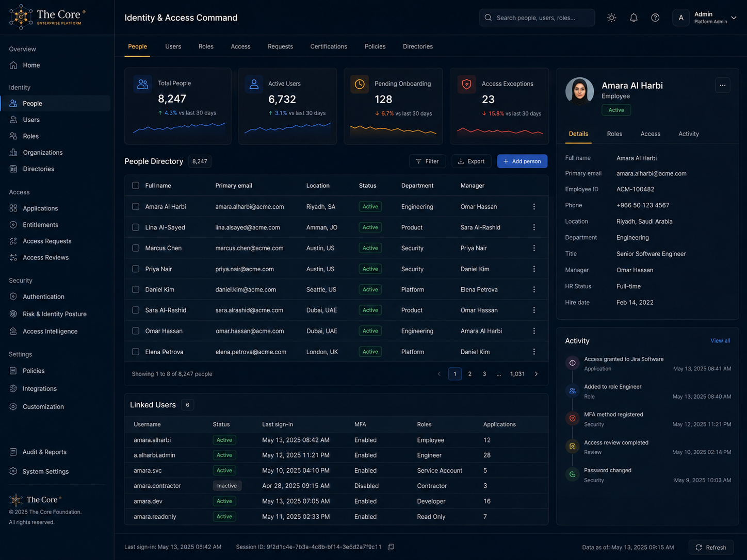The width and height of the screenshot is (747, 560).
Task: Switch to the Roles tab in the person panel
Action: [x=614, y=134]
